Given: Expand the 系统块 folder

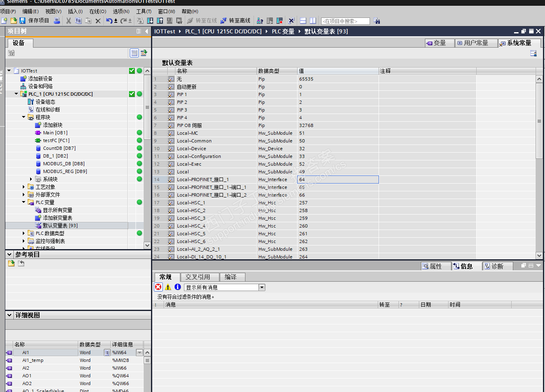Looking at the screenshot, I should coord(31,179).
